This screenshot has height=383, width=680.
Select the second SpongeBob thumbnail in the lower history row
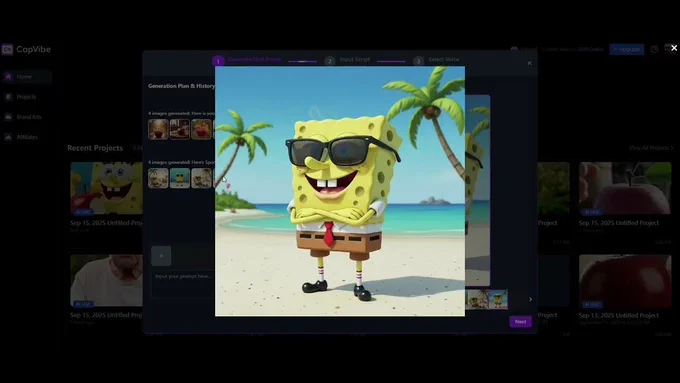click(180, 178)
